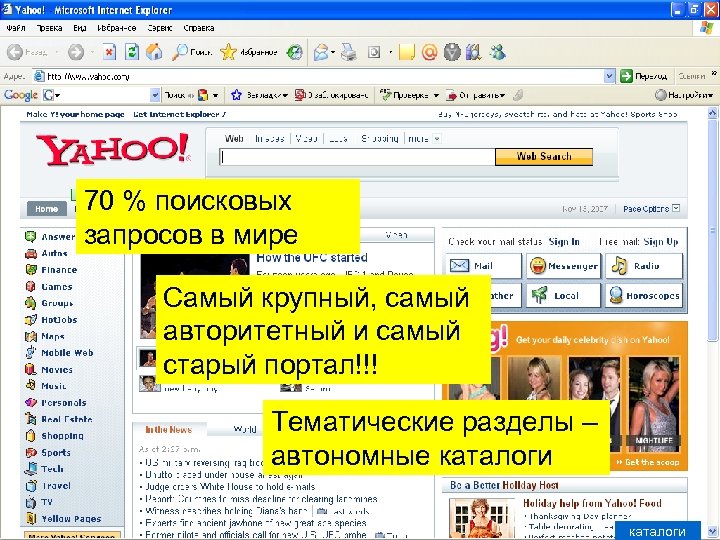Open the Вид menu
The height and width of the screenshot is (540, 720).
[80, 28]
